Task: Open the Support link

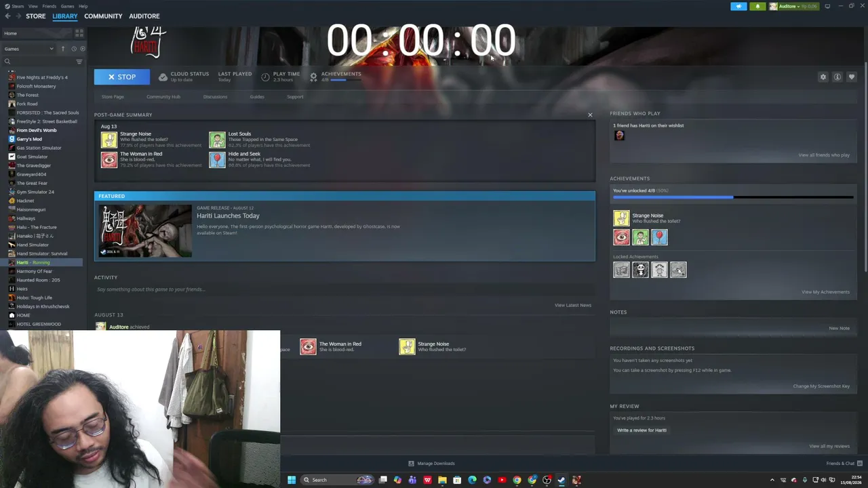Action: 295,97
